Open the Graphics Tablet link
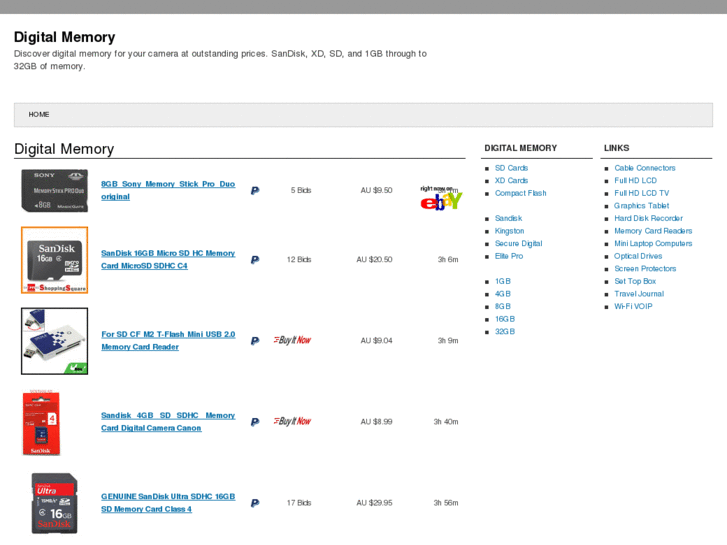727x545 pixels. 642,205
